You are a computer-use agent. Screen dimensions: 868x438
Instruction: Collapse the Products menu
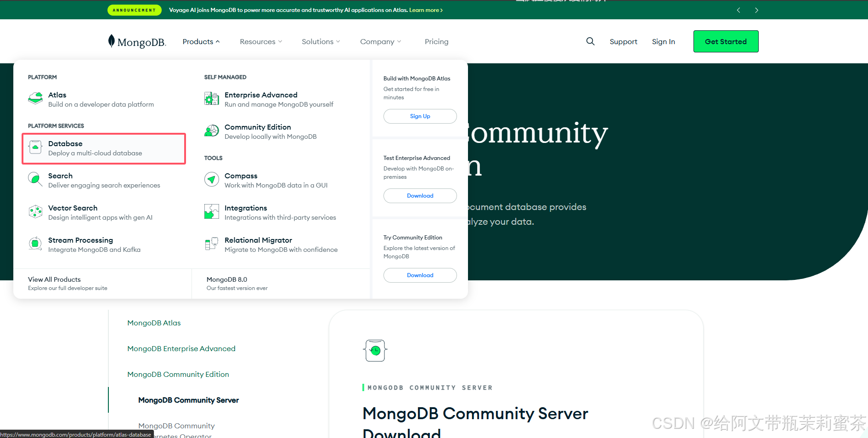point(201,41)
